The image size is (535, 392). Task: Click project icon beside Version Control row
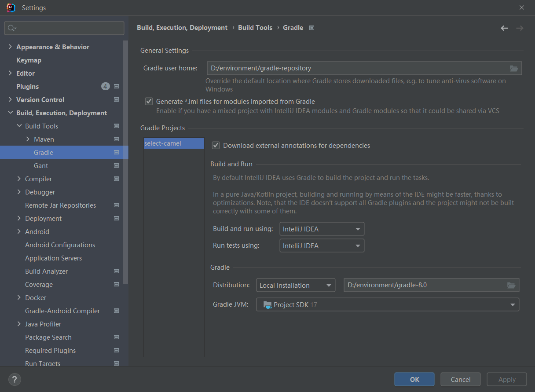click(116, 99)
